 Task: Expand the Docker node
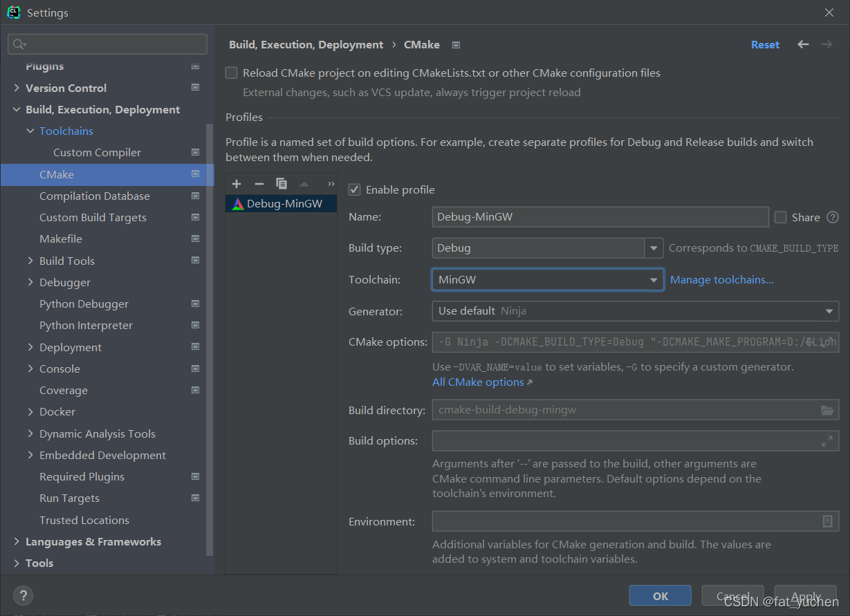click(30, 411)
